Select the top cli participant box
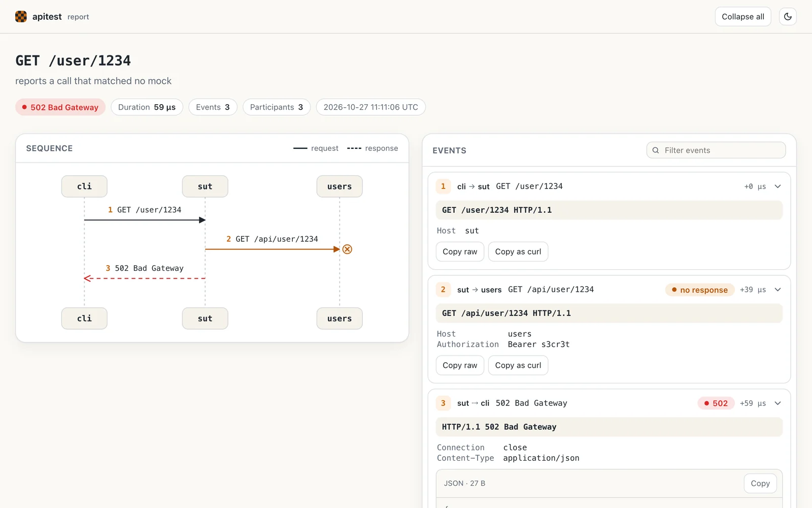Viewport: 812px width, 508px height. click(84, 186)
